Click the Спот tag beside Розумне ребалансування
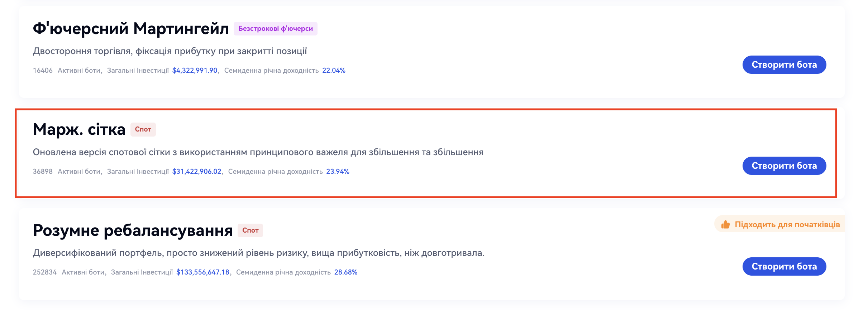The width and height of the screenshot is (868, 324). click(250, 230)
